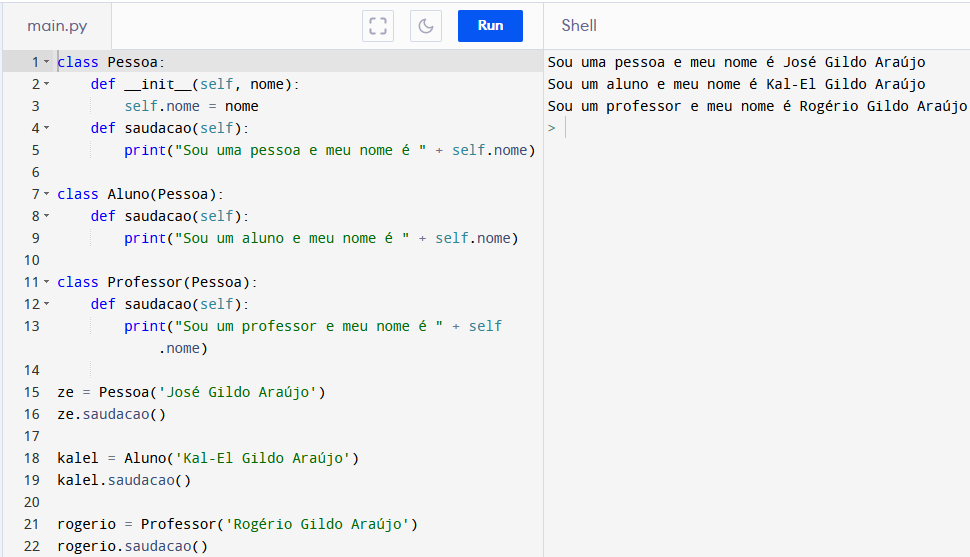Open the Shell tab
970x557 pixels.
point(578,26)
